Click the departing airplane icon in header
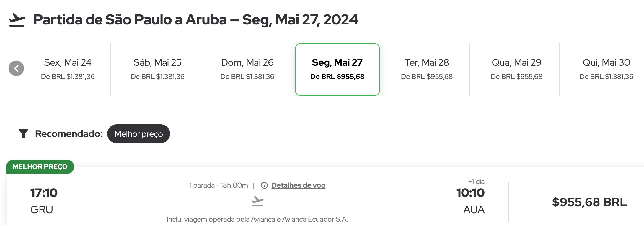The height and width of the screenshot is (226, 644). click(x=17, y=20)
